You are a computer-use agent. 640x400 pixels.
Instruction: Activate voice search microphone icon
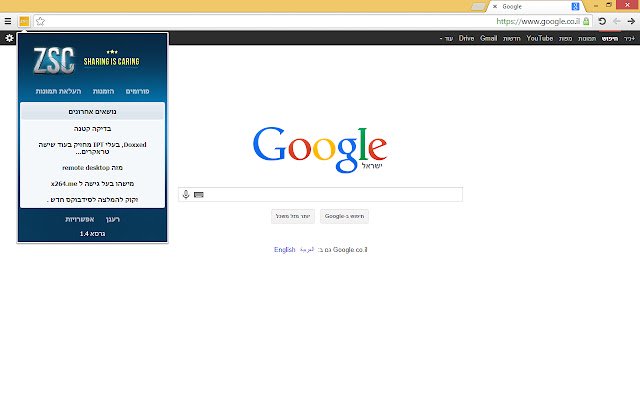[186, 194]
